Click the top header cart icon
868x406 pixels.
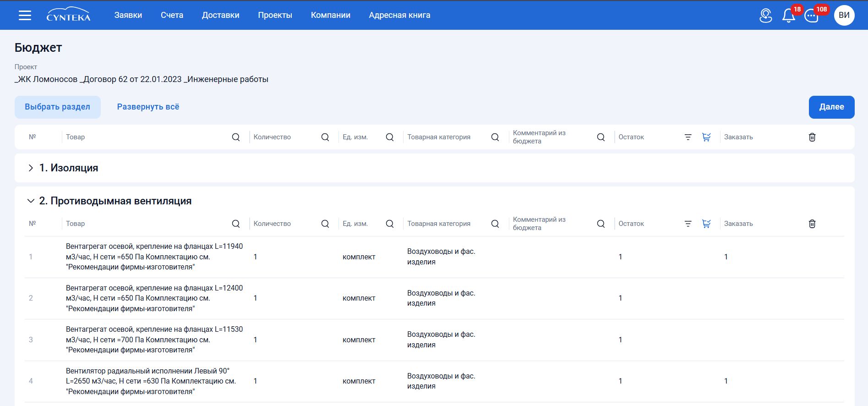pyautogui.click(x=706, y=137)
